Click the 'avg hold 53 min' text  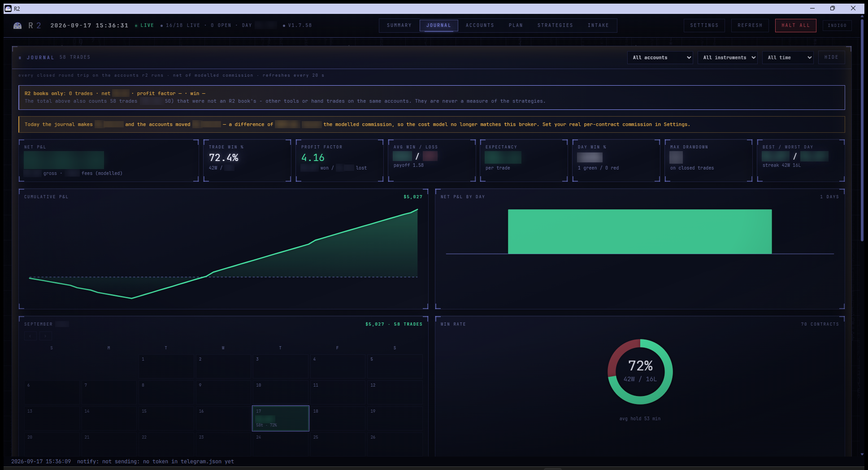pyautogui.click(x=640, y=419)
